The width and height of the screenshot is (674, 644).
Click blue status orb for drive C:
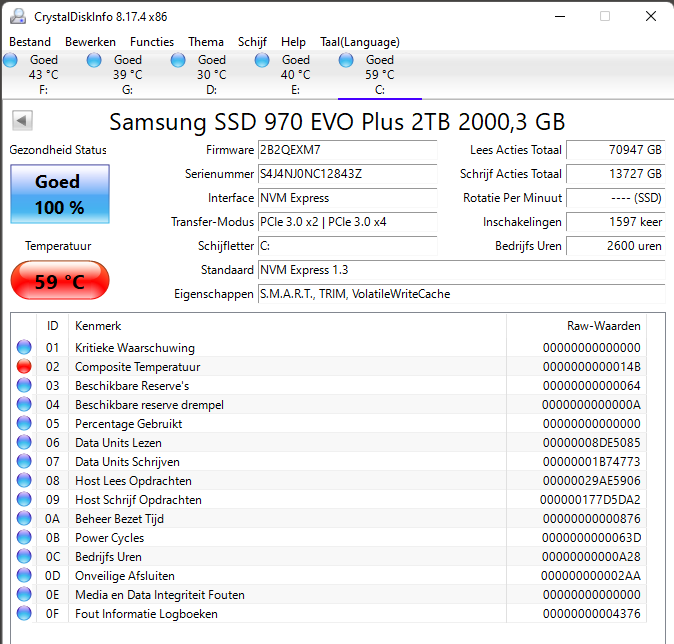(x=346, y=60)
